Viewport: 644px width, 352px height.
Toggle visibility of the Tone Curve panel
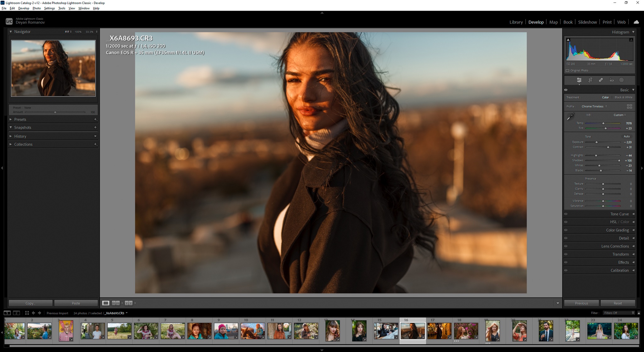pyautogui.click(x=566, y=214)
